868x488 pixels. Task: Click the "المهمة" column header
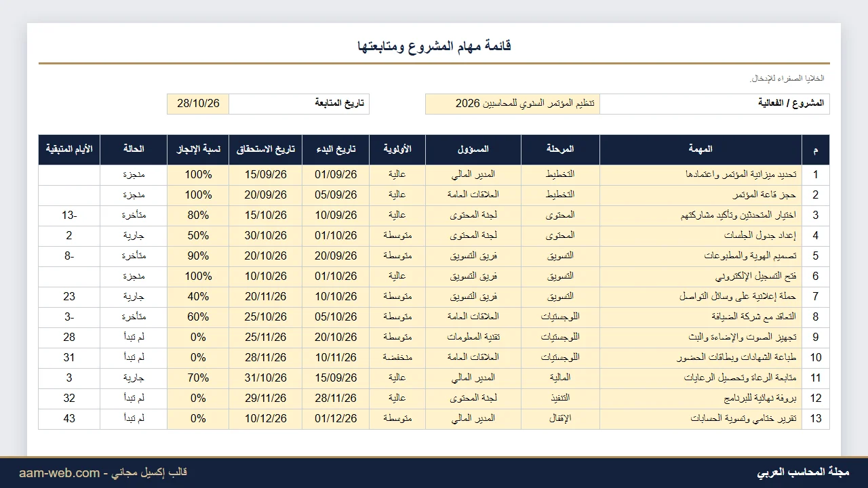coord(701,149)
